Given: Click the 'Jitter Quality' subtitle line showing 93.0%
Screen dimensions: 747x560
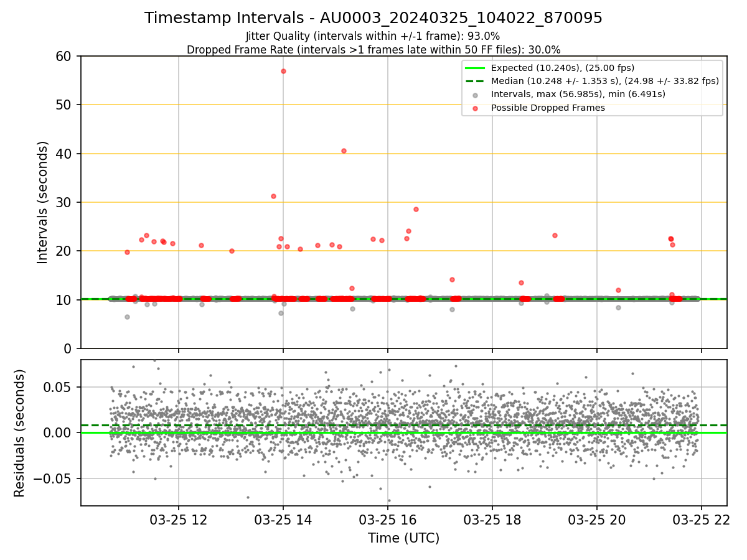Looking at the screenshot, I should tap(373, 36).
